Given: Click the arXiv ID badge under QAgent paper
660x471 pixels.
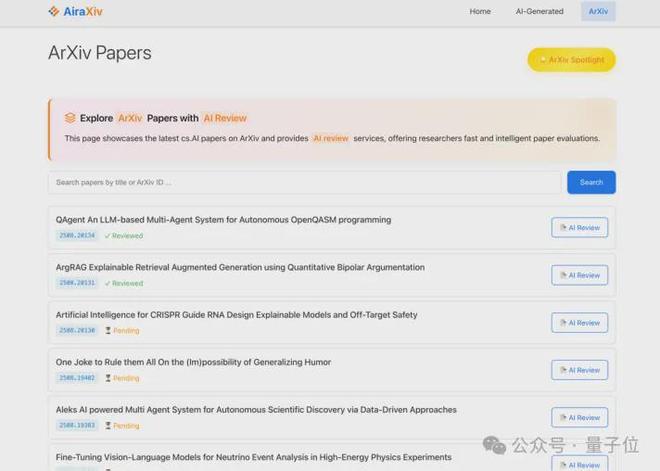Looking at the screenshot, I should [77, 235].
